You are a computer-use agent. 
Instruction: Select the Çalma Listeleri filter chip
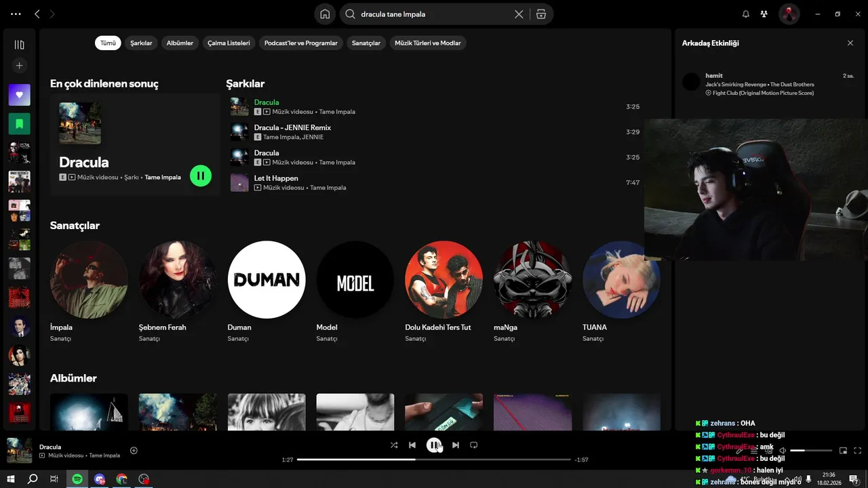[x=229, y=43]
